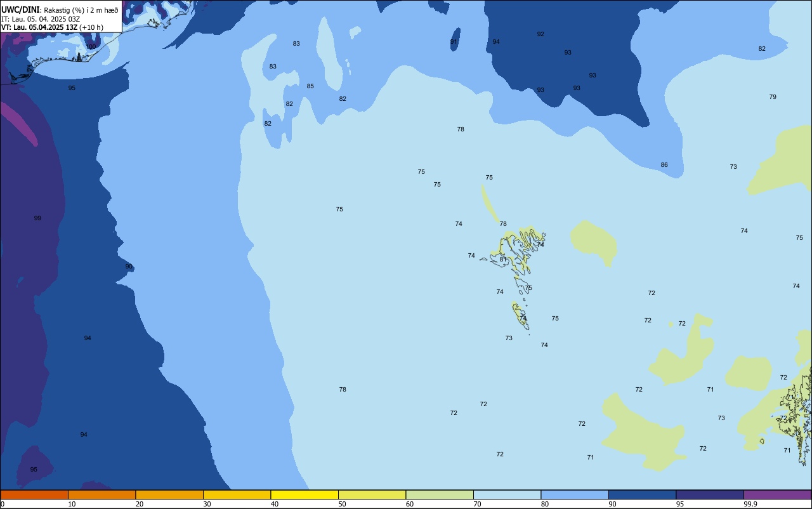Select the 79 humidity value on the map

click(773, 97)
